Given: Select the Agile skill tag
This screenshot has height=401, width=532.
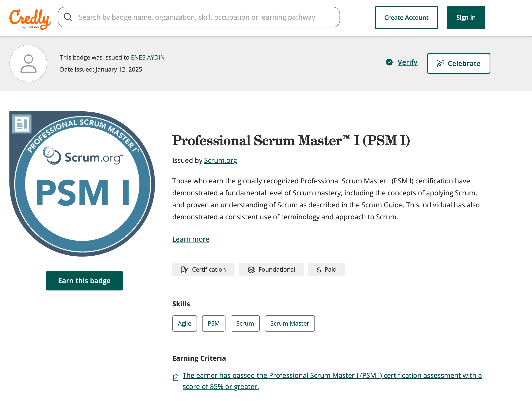Looking at the screenshot, I should pyautogui.click(x=185, y=323).
